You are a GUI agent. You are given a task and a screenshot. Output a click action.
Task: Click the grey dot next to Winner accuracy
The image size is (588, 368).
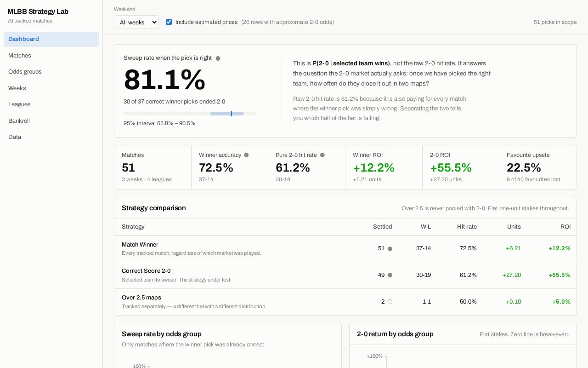point(246,155)
